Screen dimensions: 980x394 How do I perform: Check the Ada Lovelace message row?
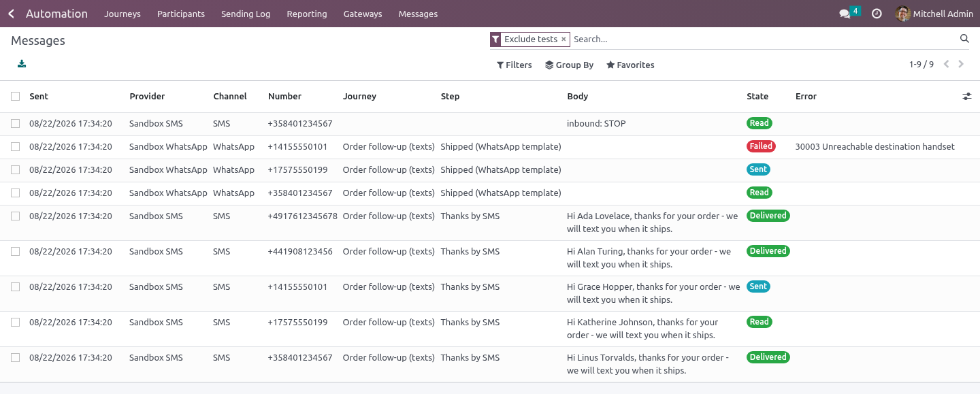pos(15,216)
